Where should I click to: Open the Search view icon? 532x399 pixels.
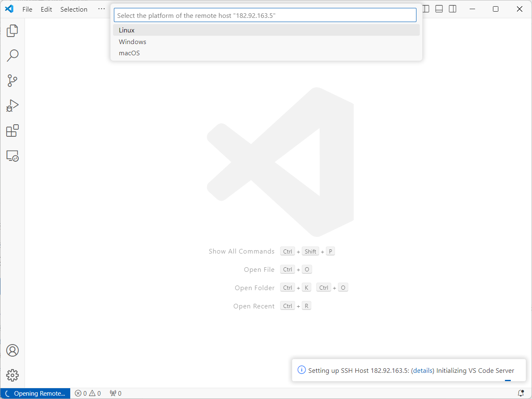(12, 55)
